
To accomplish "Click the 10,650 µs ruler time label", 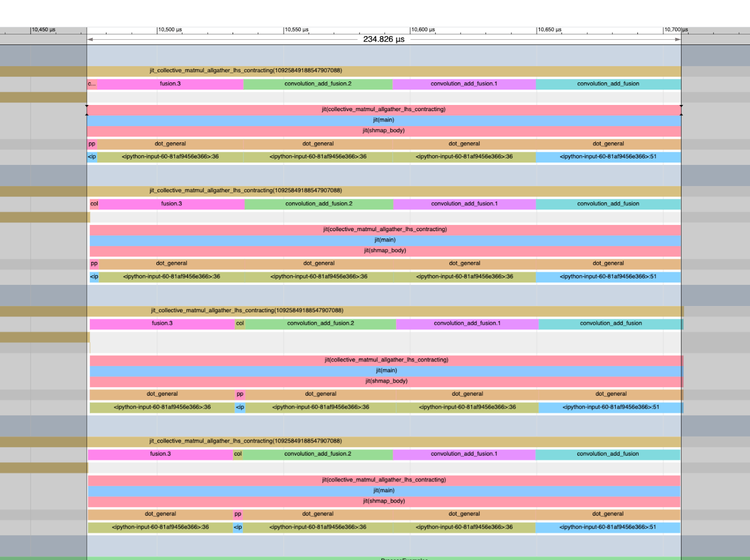I will [549, 30].
